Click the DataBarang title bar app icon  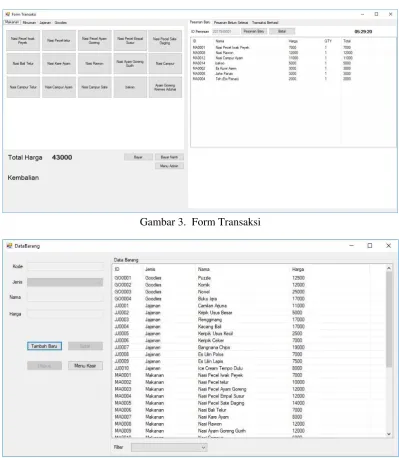pos(9,246)
